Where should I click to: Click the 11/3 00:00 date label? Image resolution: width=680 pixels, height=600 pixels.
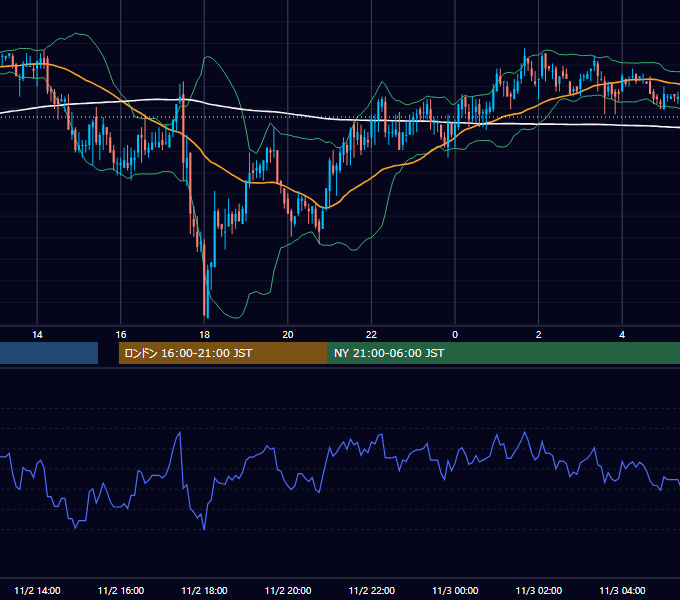click(455, 590)
